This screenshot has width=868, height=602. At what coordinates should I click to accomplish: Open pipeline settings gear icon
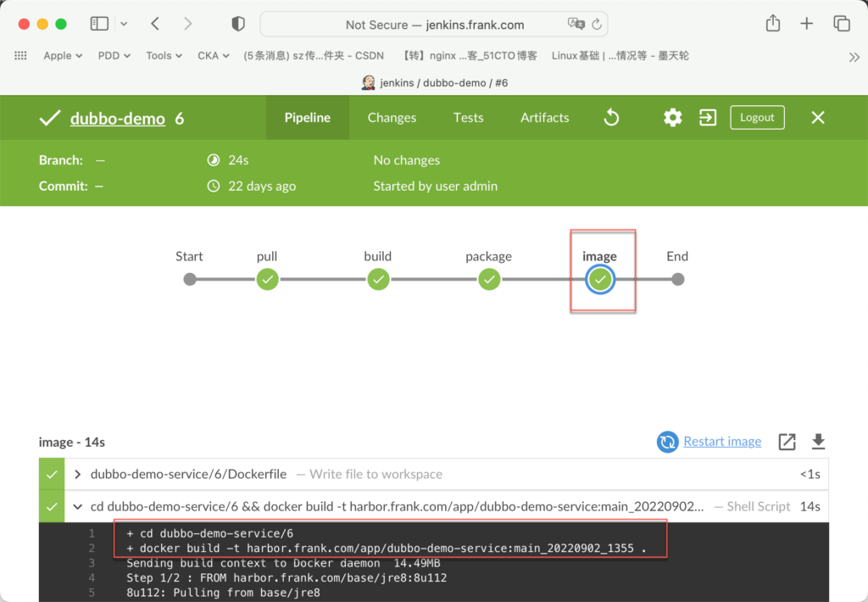pos(672,117)
